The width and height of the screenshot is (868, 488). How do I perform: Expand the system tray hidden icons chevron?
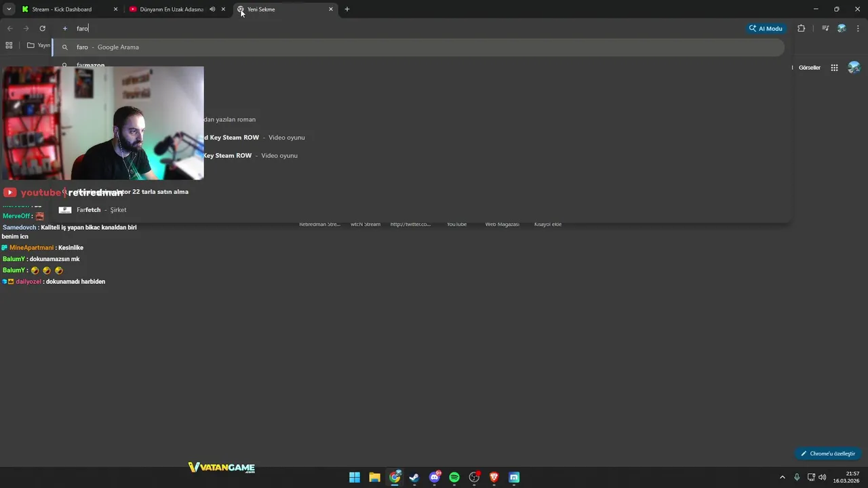pyautogui.click(x=782, y=477)
